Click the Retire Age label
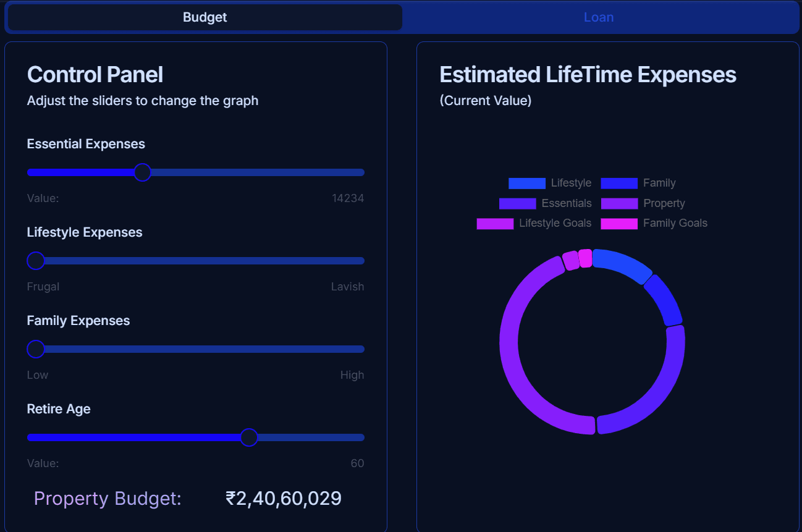 (59, 409)
